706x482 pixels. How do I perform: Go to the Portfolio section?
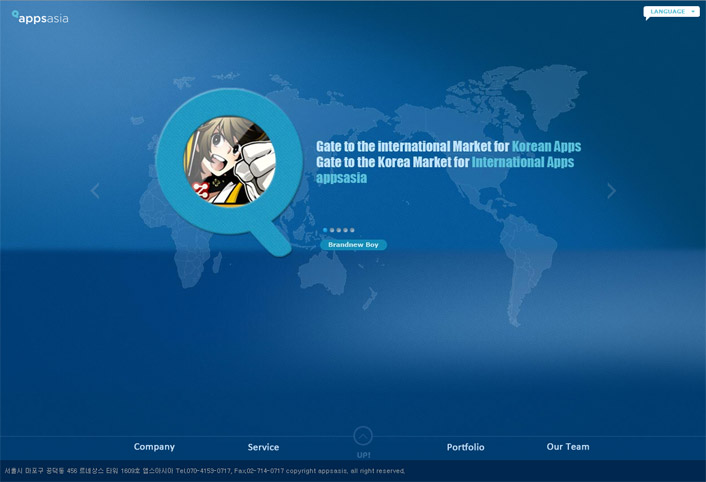(x=465, y=447)
